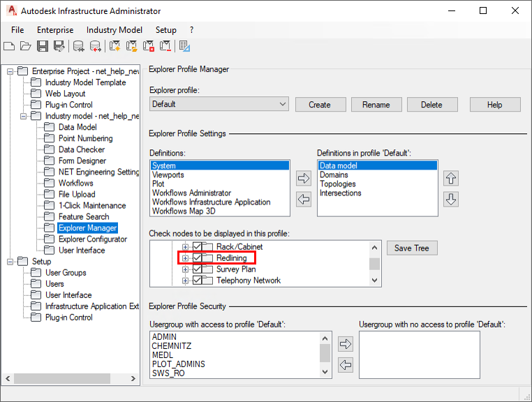Viewport: 532px width, 402px height.
Task: Uncheck the Rack/Cabinet node
Action: click(197, 246)
